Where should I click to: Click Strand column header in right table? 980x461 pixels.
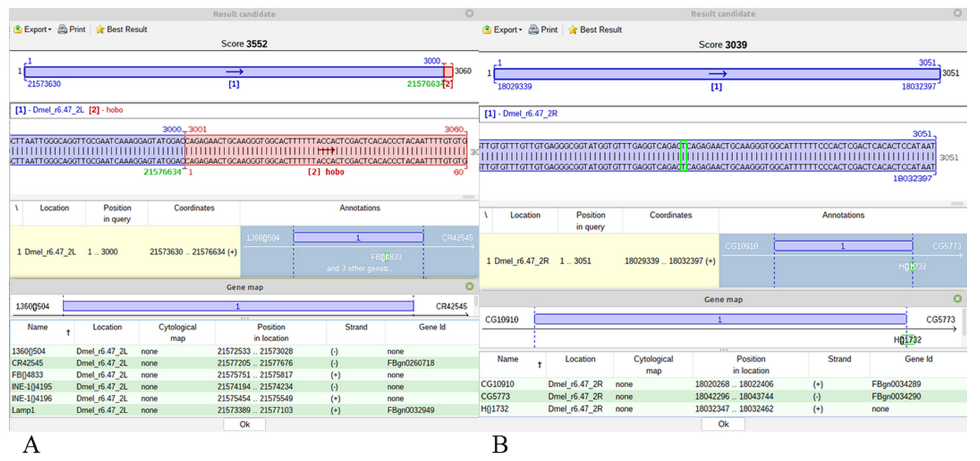coord(839,359)
